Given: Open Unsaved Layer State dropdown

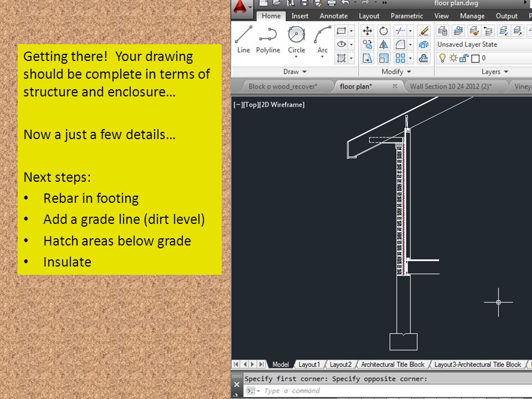Looking at the screenshot, I should click(483, 44).
